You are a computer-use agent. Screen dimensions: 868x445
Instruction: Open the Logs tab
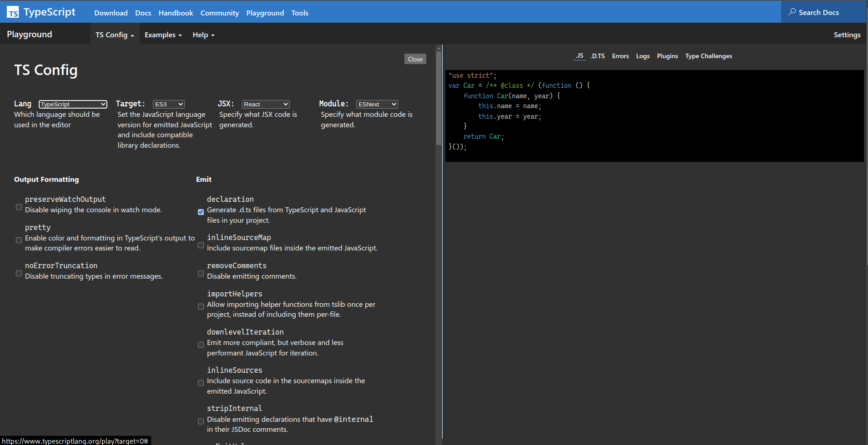click(x=643, y=56)
